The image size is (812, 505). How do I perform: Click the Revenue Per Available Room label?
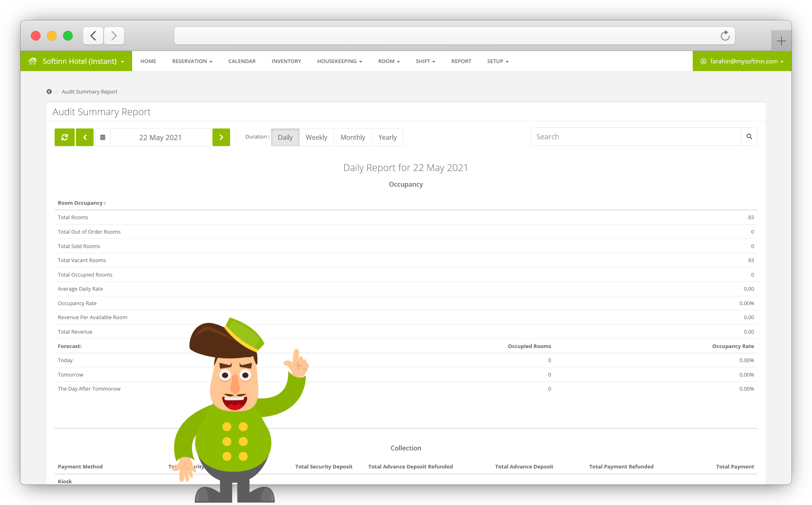(92, 317)
